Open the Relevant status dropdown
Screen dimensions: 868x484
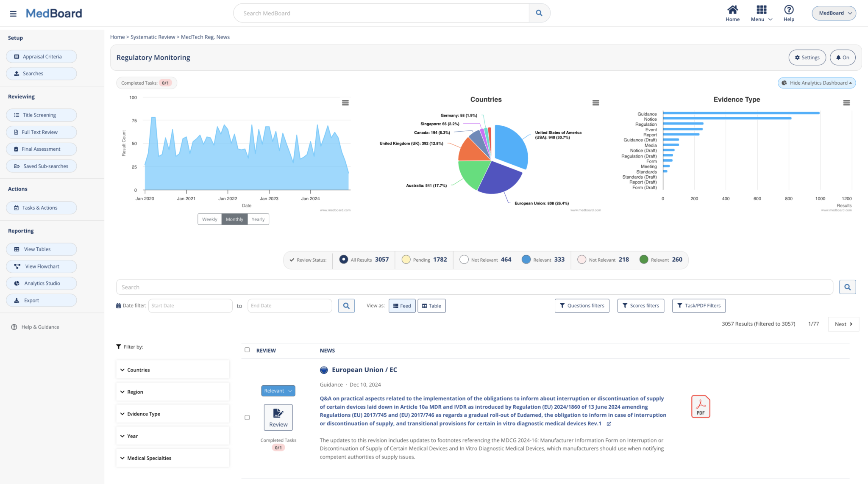(x=278, y=390)
